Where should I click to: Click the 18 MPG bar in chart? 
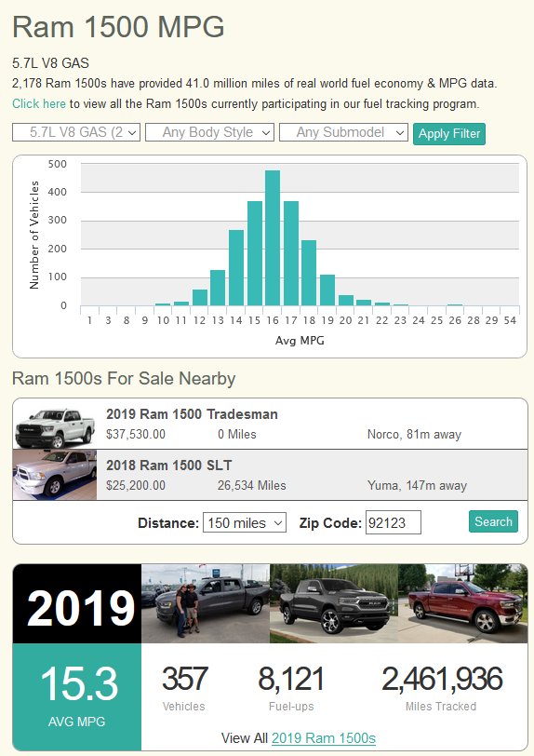point(309,273)
